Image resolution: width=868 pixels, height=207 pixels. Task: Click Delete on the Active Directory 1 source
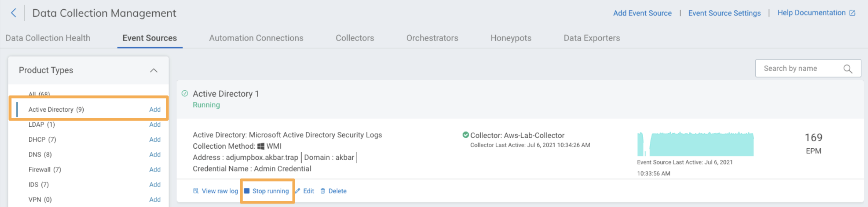pyautogui.click(x=337, y=191)
